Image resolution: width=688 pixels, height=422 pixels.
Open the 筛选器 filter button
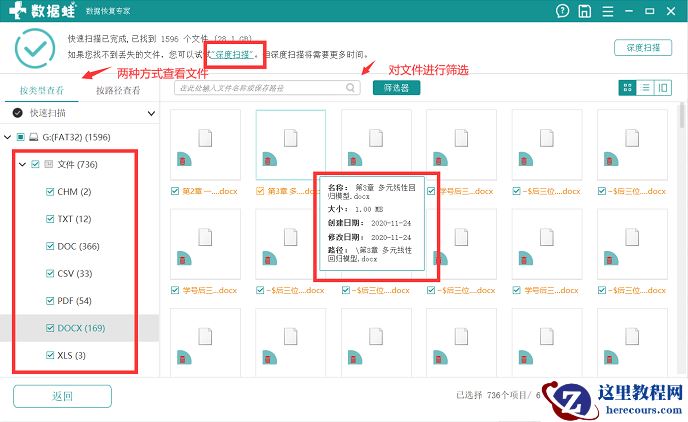396,88
